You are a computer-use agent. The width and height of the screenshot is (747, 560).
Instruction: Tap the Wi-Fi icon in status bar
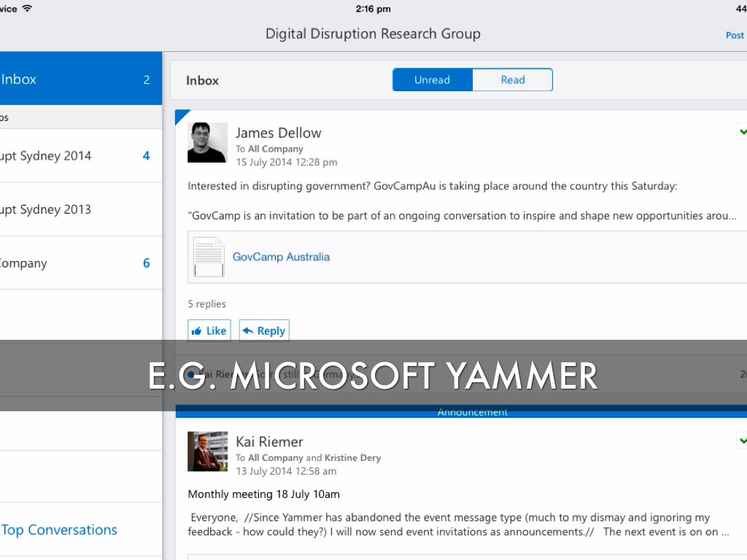27,9
